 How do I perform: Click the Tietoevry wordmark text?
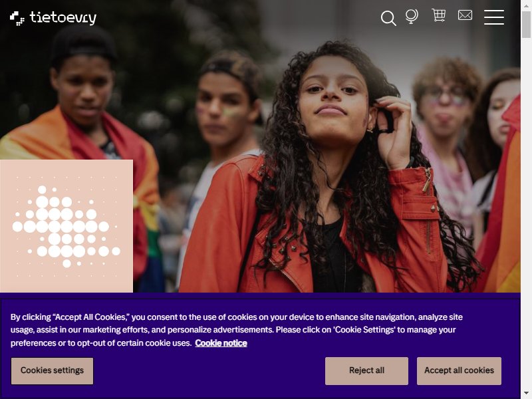[x=63, y=18]
